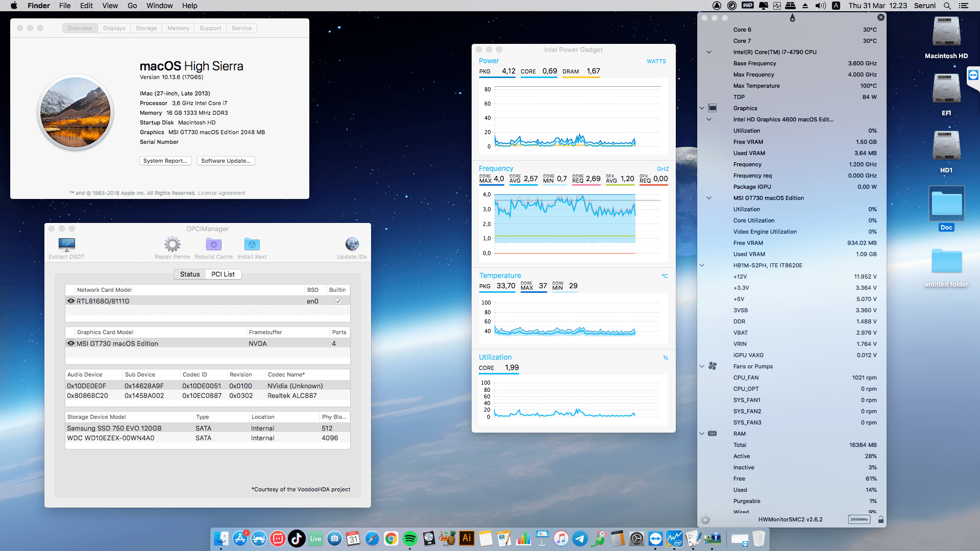Open Calendar icon in the Dock
The image size is (980, 551).
[x=353, y=538]
